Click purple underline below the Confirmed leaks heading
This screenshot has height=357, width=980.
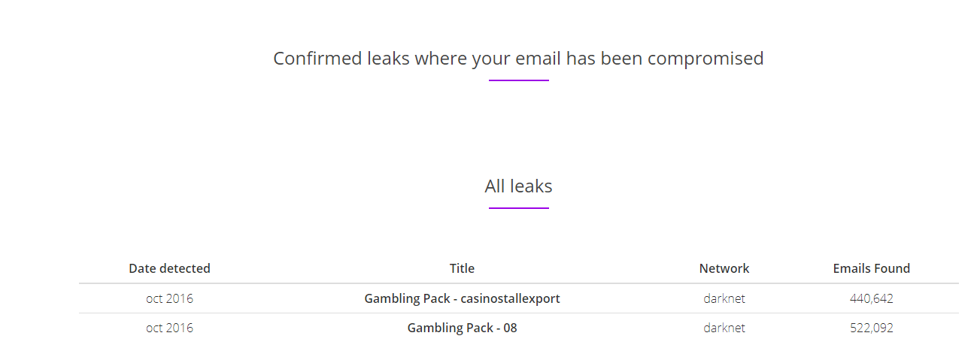click(x=518, y=80)
